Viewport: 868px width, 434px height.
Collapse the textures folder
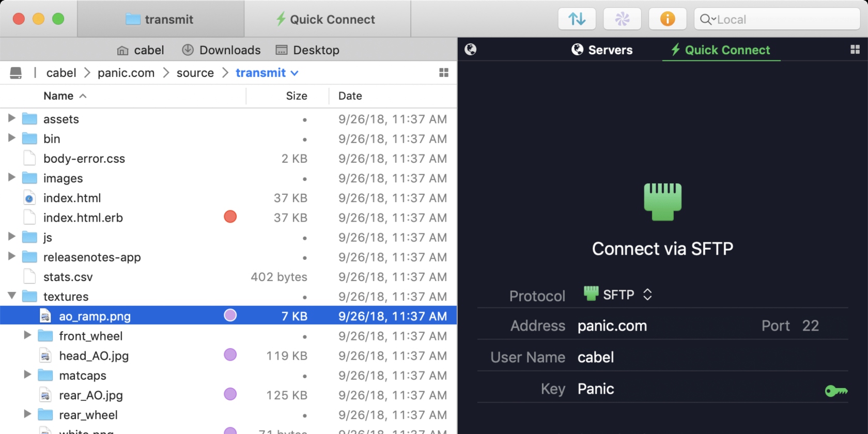[x=11, y=296]
